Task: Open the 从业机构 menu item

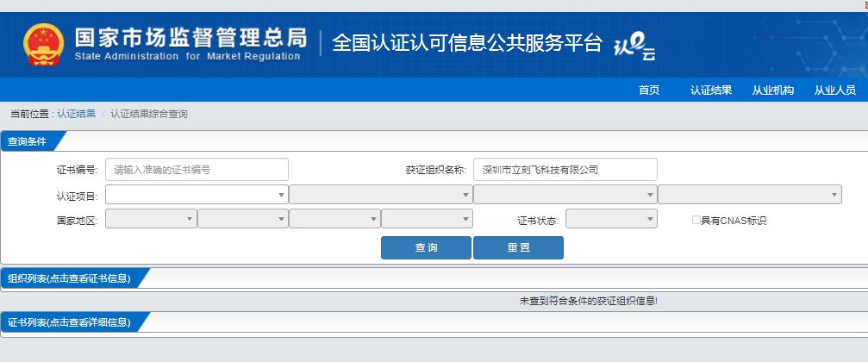Action: [773, 90]
